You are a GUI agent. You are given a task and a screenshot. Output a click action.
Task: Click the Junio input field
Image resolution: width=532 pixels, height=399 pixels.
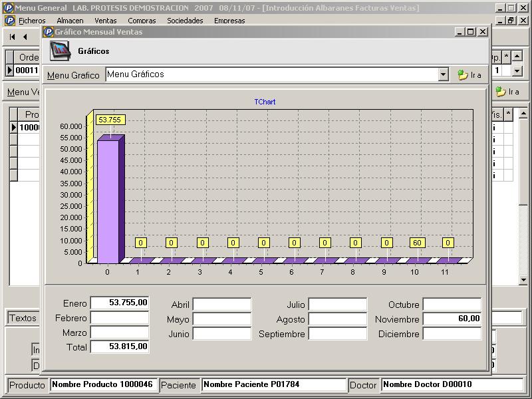222,334
